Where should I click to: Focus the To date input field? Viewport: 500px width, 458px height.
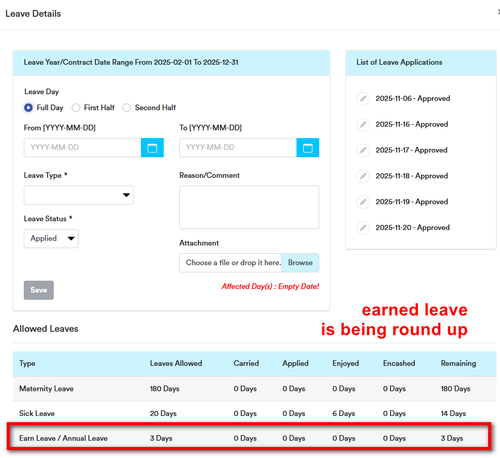tap(238, 148)
